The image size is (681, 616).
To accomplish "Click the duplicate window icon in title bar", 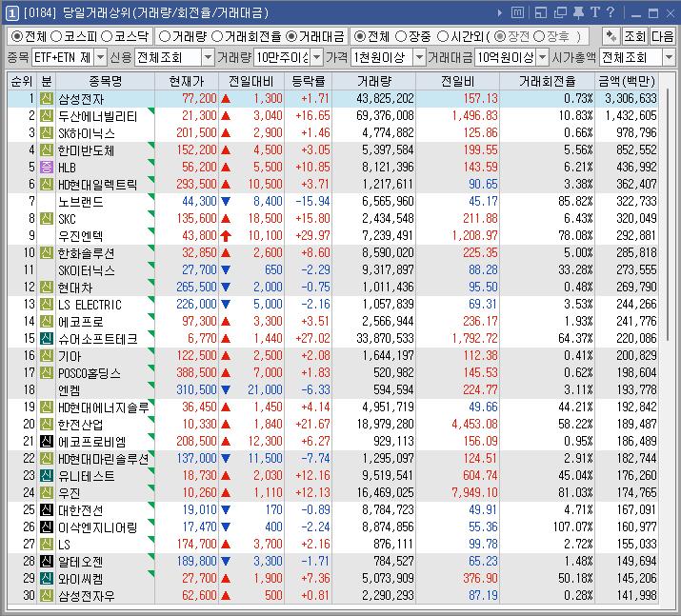I will (x=560, y=12).
